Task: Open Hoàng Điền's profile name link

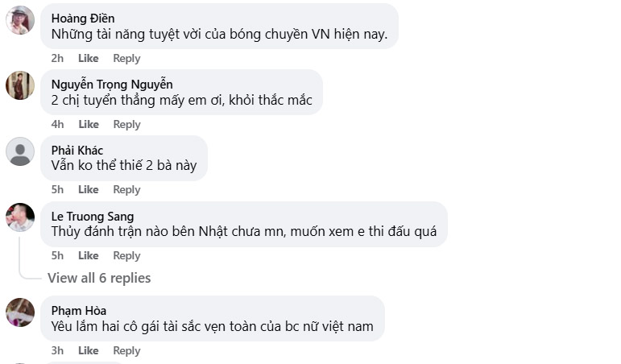Action: 83,19
